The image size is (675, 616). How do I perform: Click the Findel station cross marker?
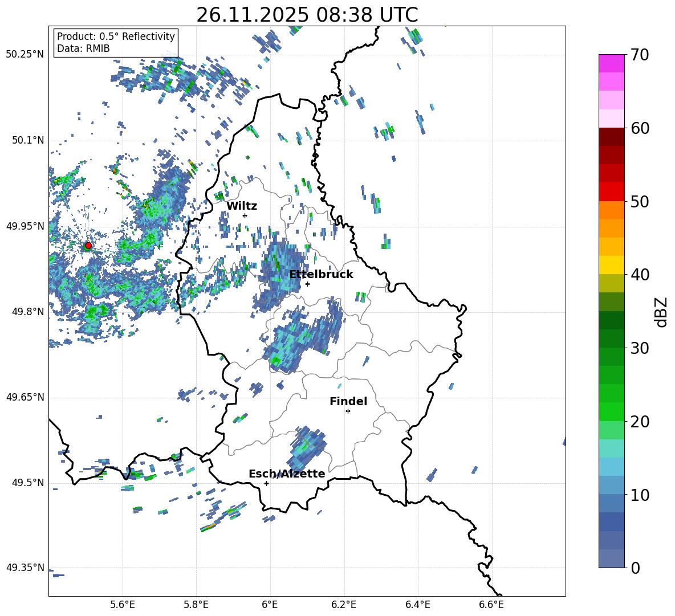(x=348, y=411)
